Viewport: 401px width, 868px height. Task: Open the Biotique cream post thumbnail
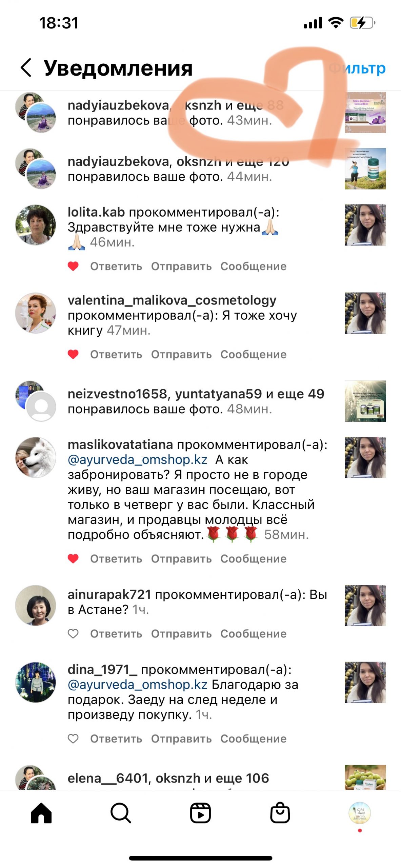click(365, 112)
